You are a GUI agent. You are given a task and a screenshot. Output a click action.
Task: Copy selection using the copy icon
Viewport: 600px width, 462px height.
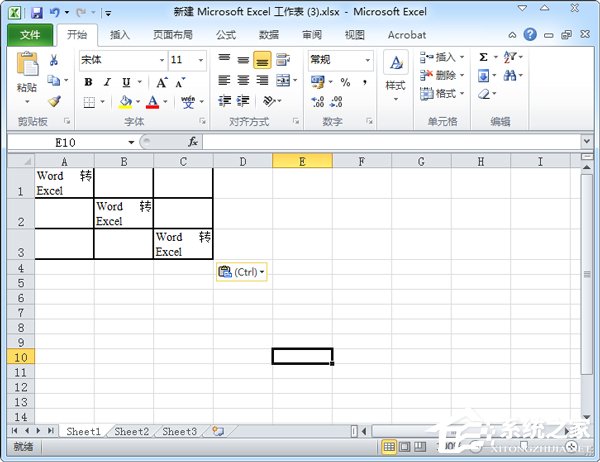coord(54,80)
